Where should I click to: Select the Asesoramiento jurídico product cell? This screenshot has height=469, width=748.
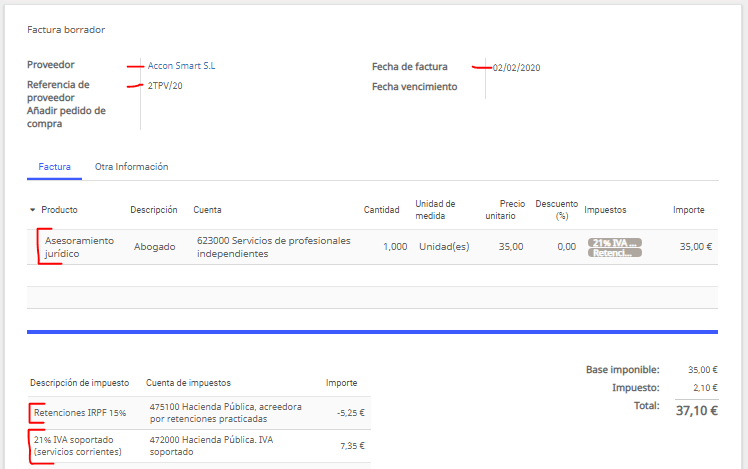tap(79, 247)
